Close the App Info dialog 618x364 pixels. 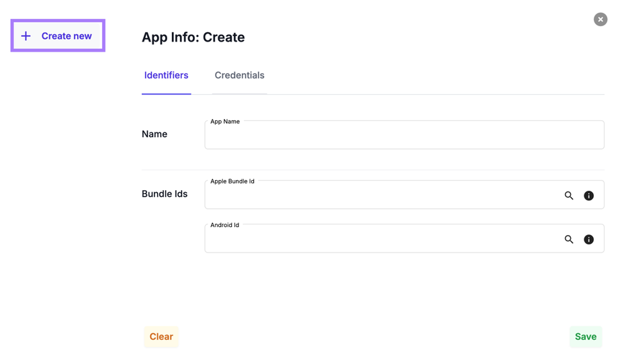(x=600, y=19)
